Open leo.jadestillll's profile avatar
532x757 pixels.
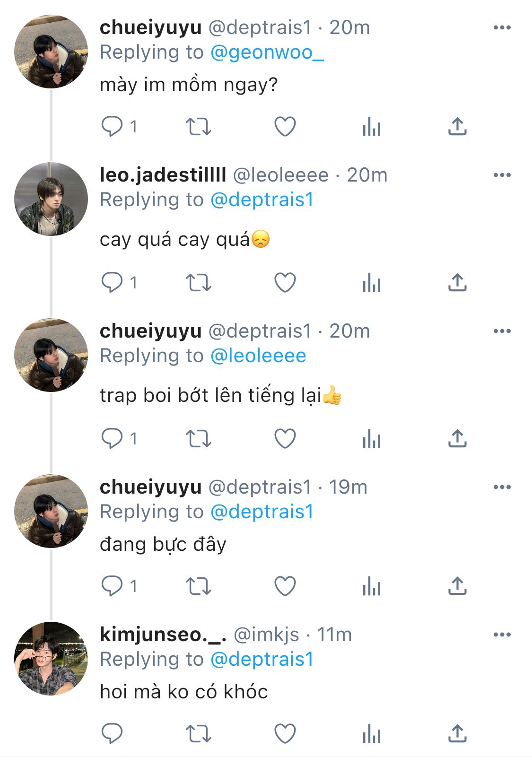(51, 199)
